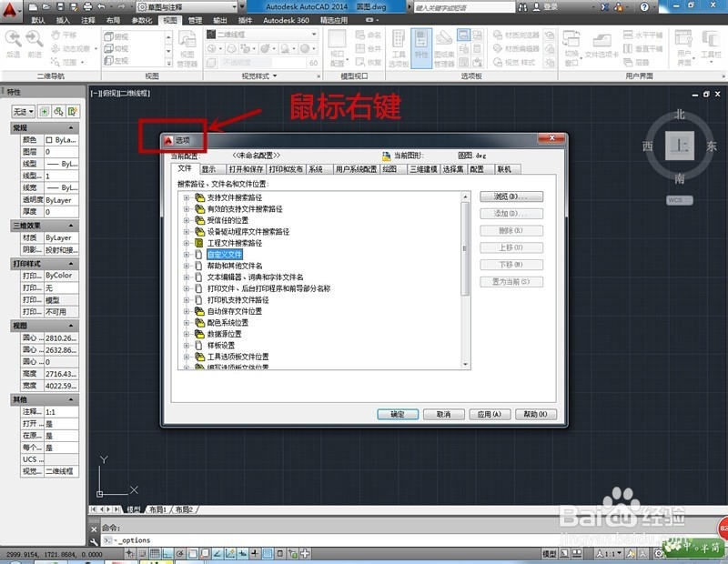Switch to the 用户系统配置 tab
The width and height of the screenshot is (728, 564).
coord(357,169)
